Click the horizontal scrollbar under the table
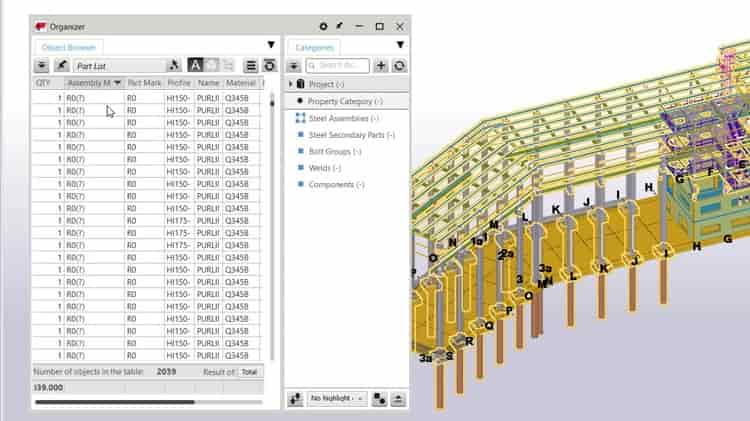Image resolution: width=750 pixels, height=421 pixels. [114, 402]
